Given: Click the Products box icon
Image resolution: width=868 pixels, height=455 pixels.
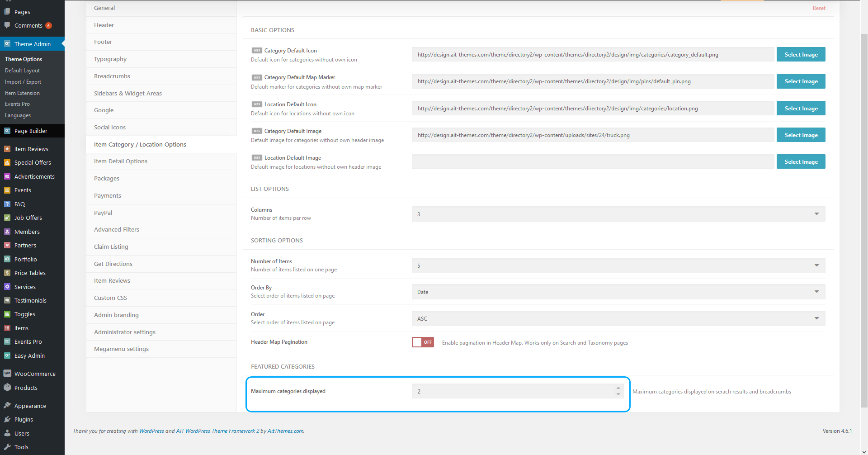Looking at the screenshot, I should [x=7, y=388].
